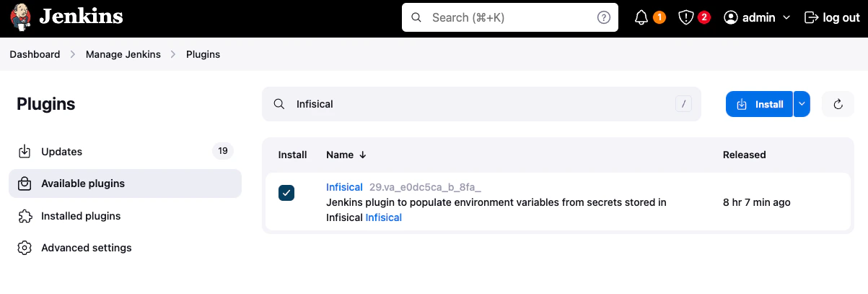Viewport: 868px width, 294px height.
Task: Open the security warnings shield icon
Action: pyautogui.click(x=685, y=17)
